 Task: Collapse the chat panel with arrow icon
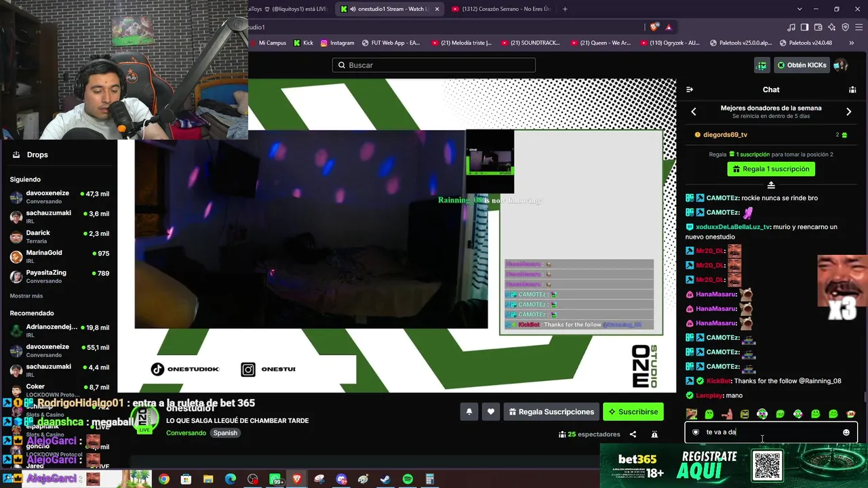pos(690,89)
